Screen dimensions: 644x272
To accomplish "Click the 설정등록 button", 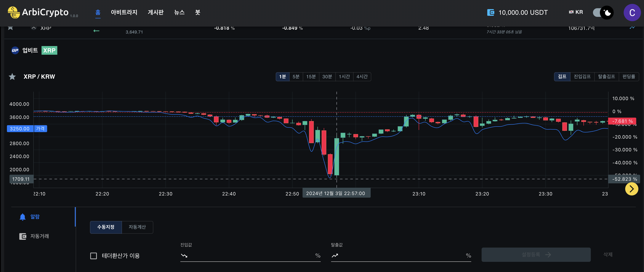I will tap(536, 255).
